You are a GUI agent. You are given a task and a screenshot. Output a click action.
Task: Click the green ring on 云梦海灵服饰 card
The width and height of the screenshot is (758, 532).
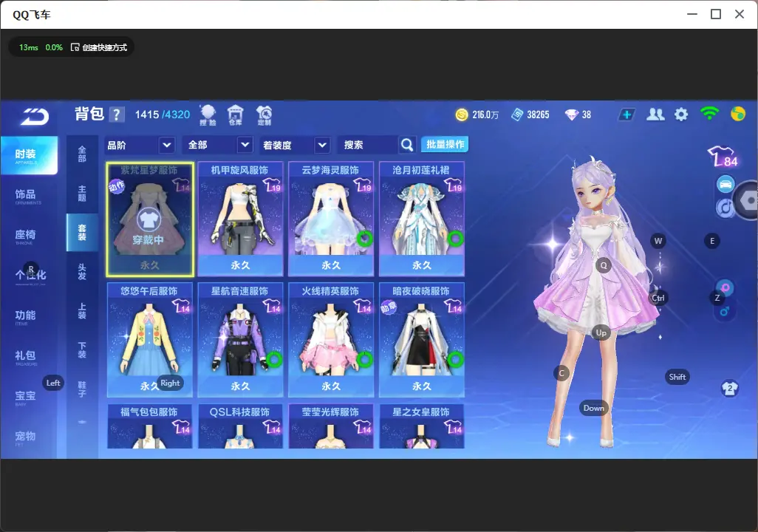click(364, 239)
